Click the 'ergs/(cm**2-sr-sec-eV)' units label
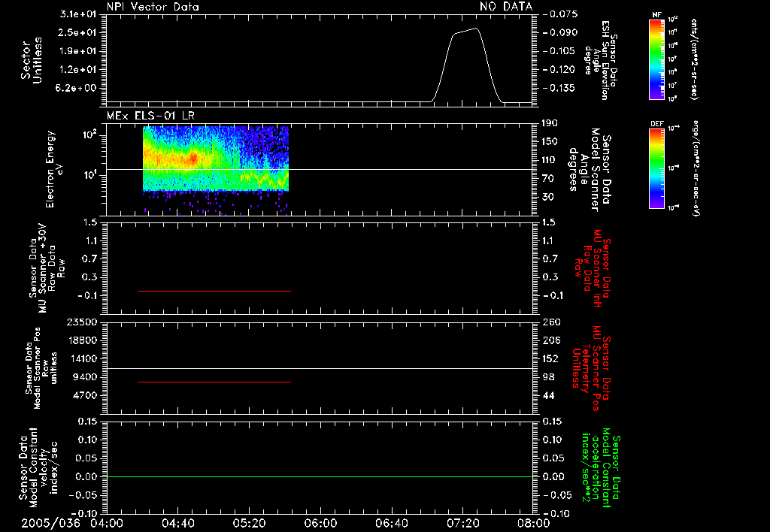This screenshot has width=770, height=532. point(696,168)
